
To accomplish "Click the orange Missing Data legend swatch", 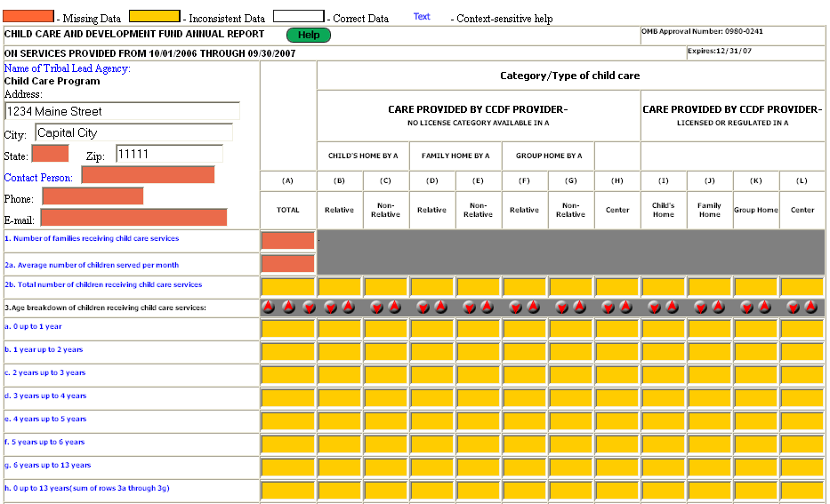I will click(x=28, y=17).
